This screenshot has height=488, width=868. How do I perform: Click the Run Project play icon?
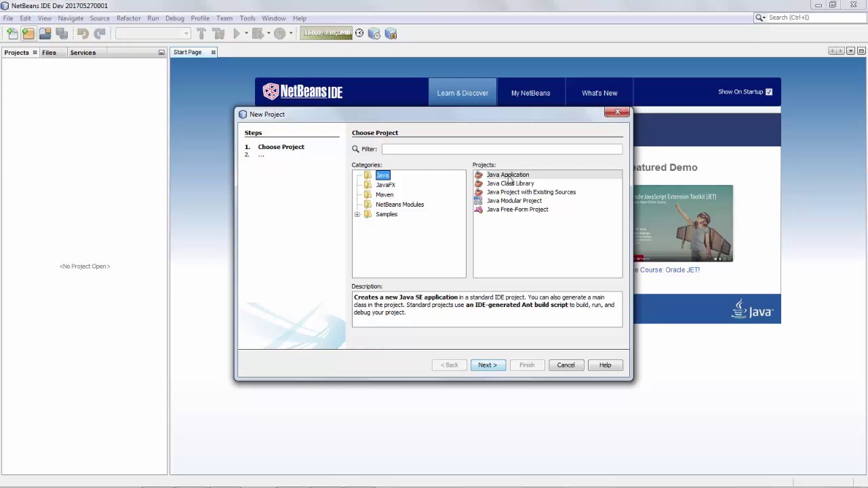[x=237, y=33]
